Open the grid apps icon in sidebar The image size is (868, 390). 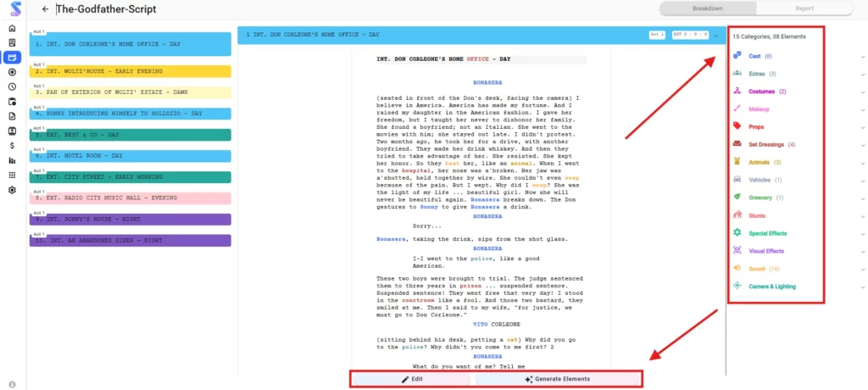[12, 175]
